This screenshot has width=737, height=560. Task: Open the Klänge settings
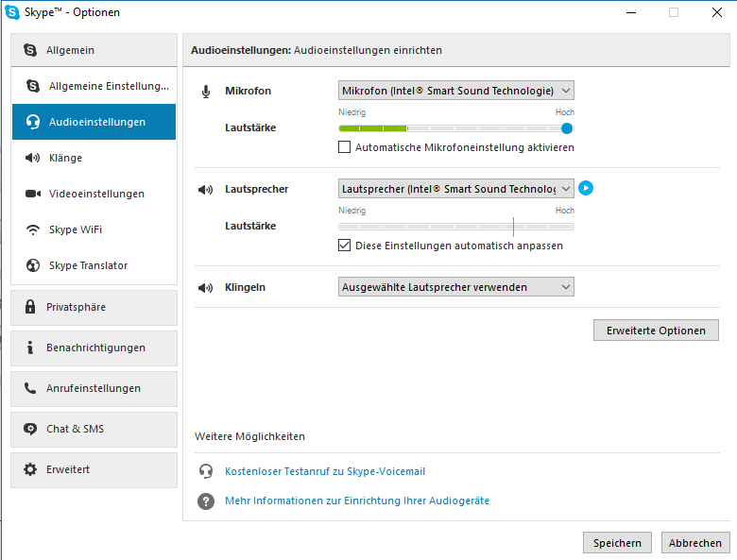tap(94, 158)
